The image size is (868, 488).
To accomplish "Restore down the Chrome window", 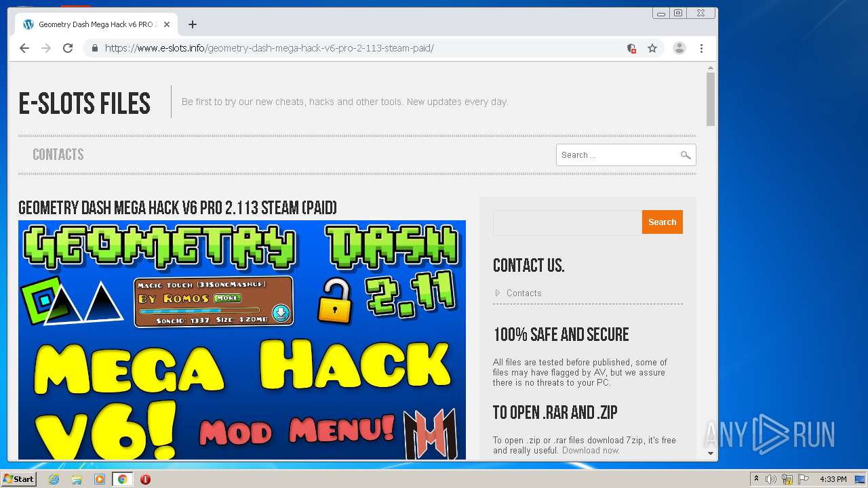I will click(x=677, y=13).
